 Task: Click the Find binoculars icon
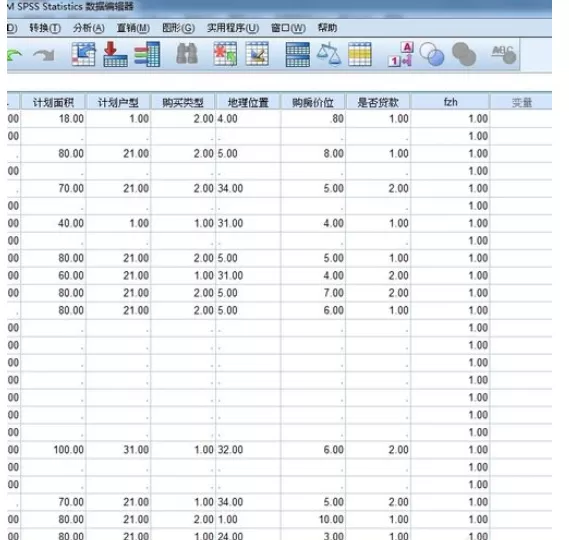point(187,54)
